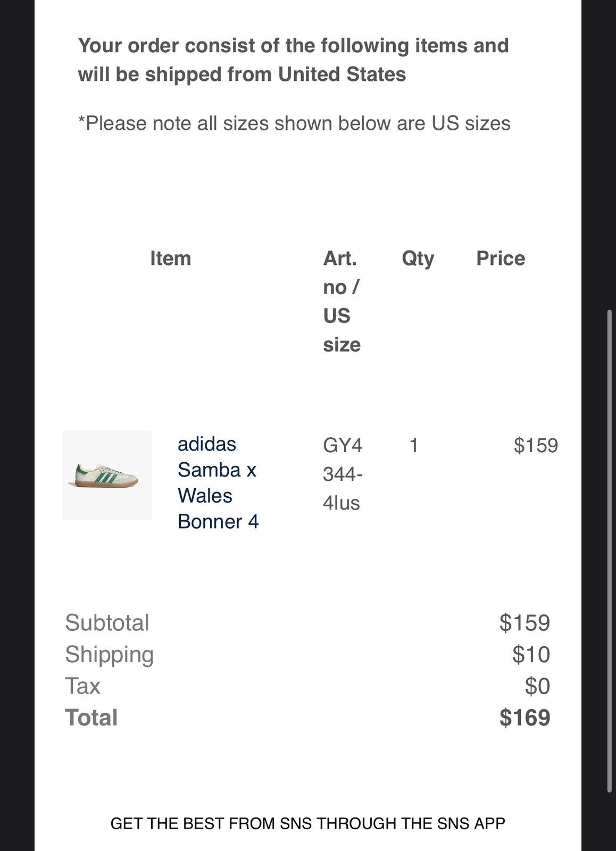Click the Tax label
This screenshot has height=851, width=616.
(82, 686)
